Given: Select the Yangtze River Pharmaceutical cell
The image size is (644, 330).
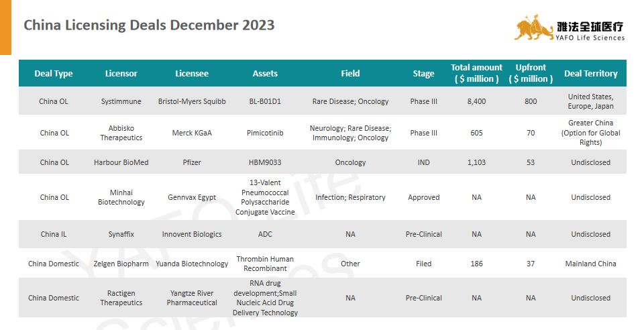Looking at the screenshot, I should click(192, 298).
